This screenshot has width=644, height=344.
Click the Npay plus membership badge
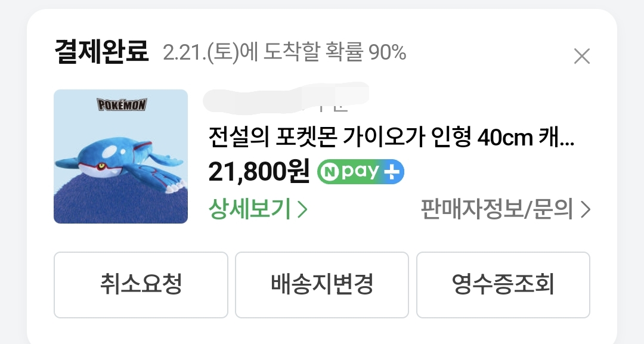361,172
